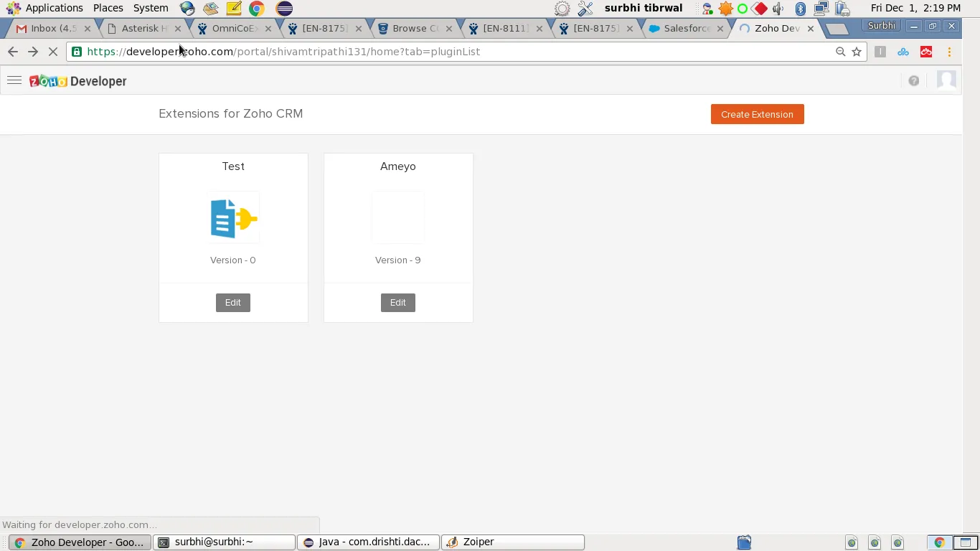
Task: Click the Ameyo extension title
Action: click(x=398, y=166)
